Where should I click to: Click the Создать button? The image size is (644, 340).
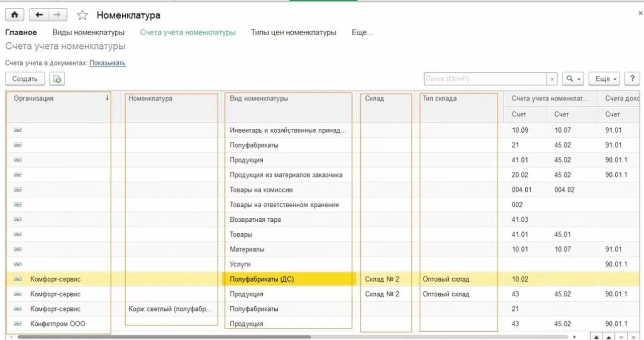pos(25,78)
